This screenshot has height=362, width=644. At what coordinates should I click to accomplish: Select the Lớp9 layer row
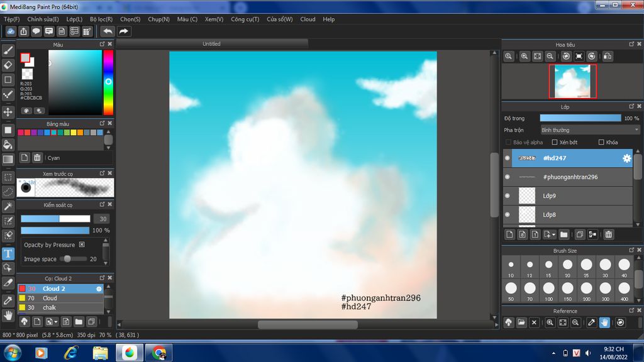pos(569,196)
